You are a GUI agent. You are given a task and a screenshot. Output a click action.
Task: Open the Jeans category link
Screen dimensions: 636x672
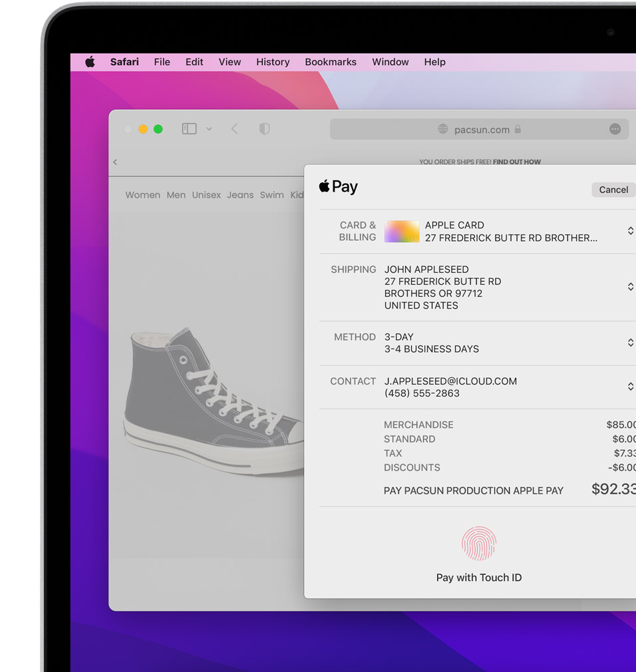(240, 195)
